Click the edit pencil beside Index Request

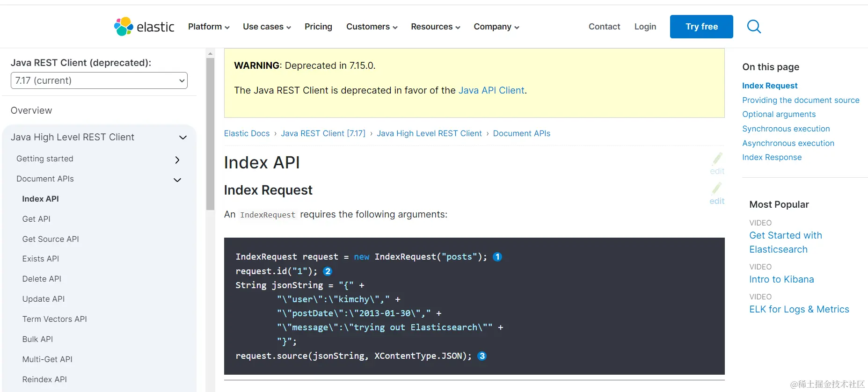(x=717, y=194)
